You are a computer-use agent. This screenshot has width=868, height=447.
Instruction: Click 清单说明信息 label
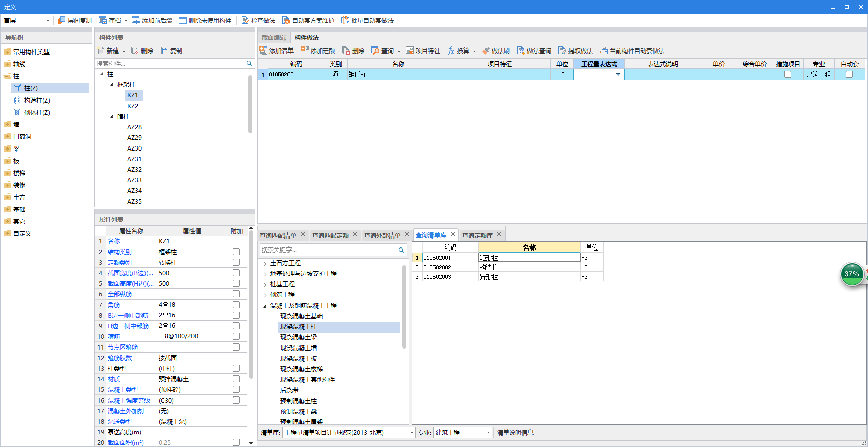point(515,433)
